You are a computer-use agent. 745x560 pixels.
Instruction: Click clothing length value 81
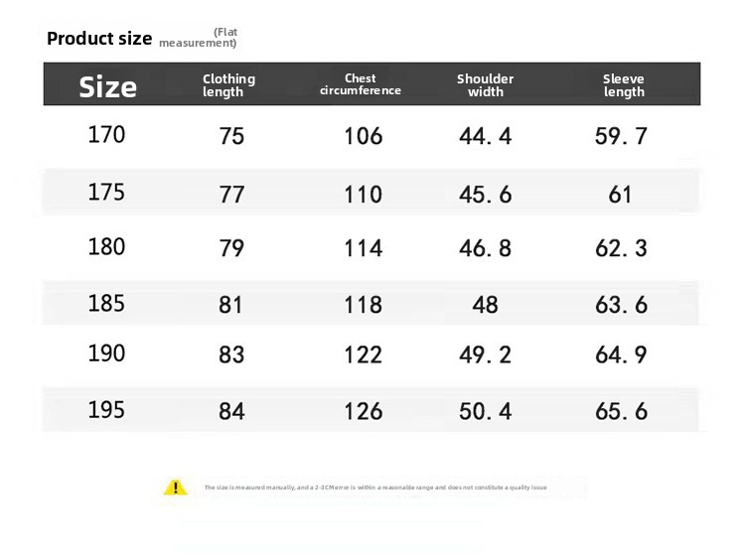(230, 305)
